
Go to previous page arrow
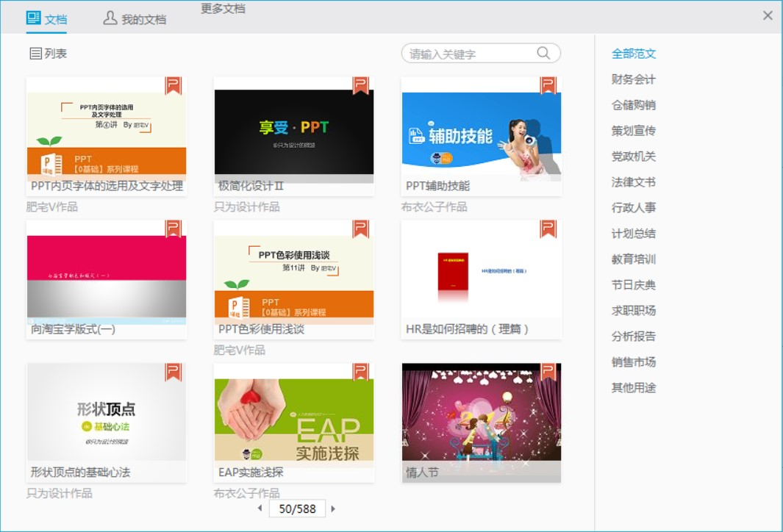[x=260, y=508]
